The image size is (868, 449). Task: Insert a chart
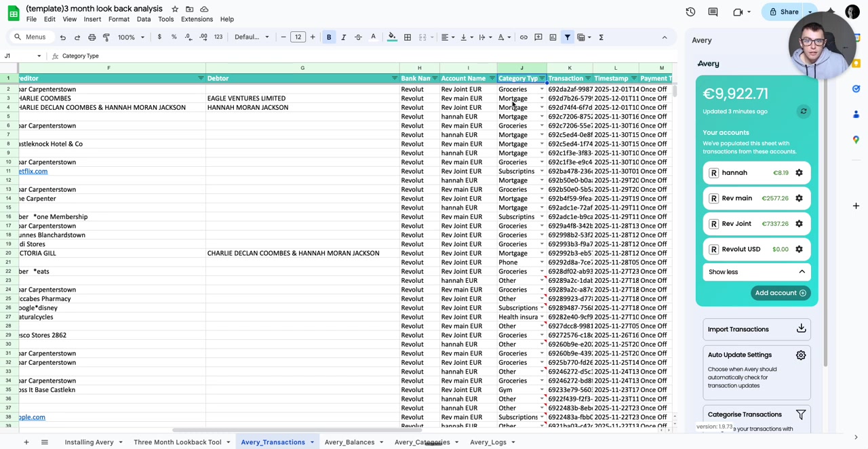click(x=552, y=37)
